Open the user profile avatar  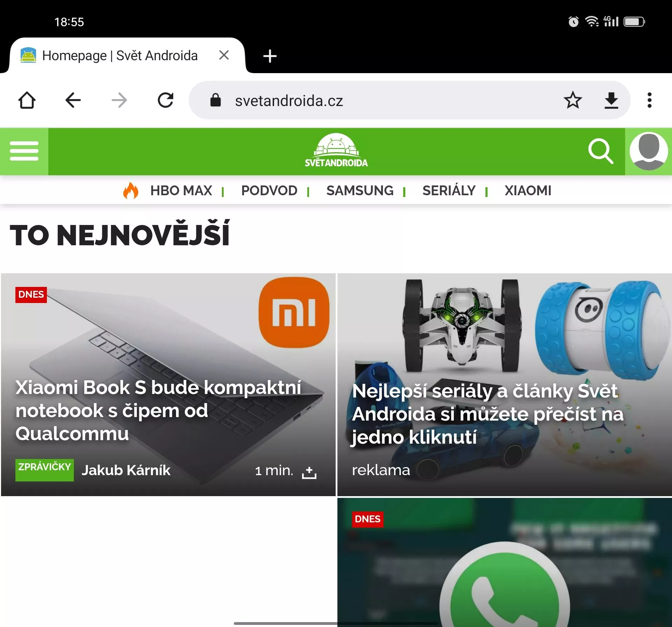649,151
